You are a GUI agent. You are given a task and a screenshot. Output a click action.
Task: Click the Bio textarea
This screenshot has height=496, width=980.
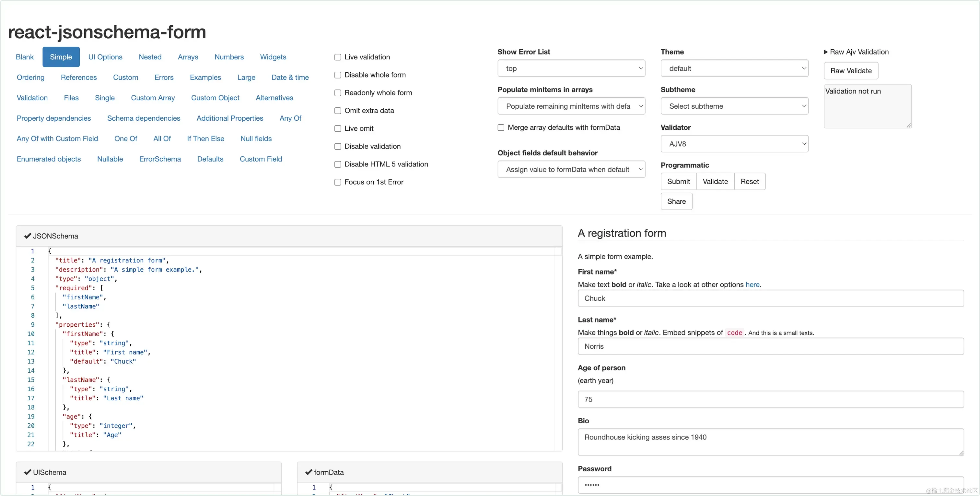(771, 442)
